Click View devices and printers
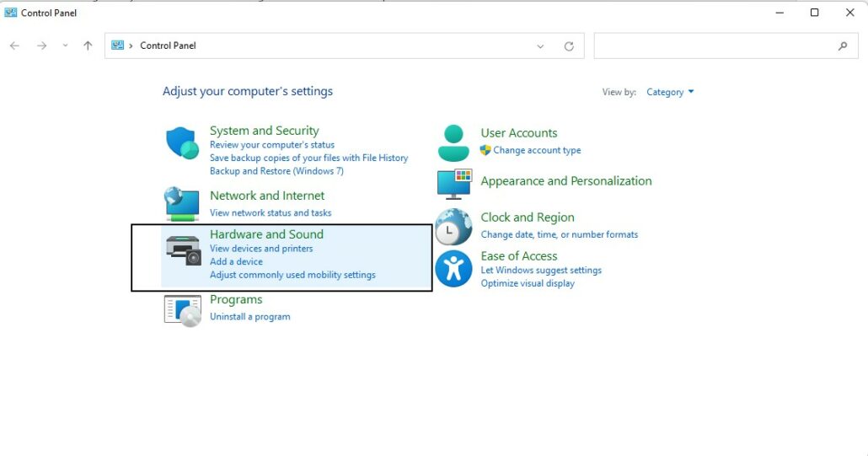Image resolution: width=868 pixels, height=456 pixels. [x=261, y=249]
